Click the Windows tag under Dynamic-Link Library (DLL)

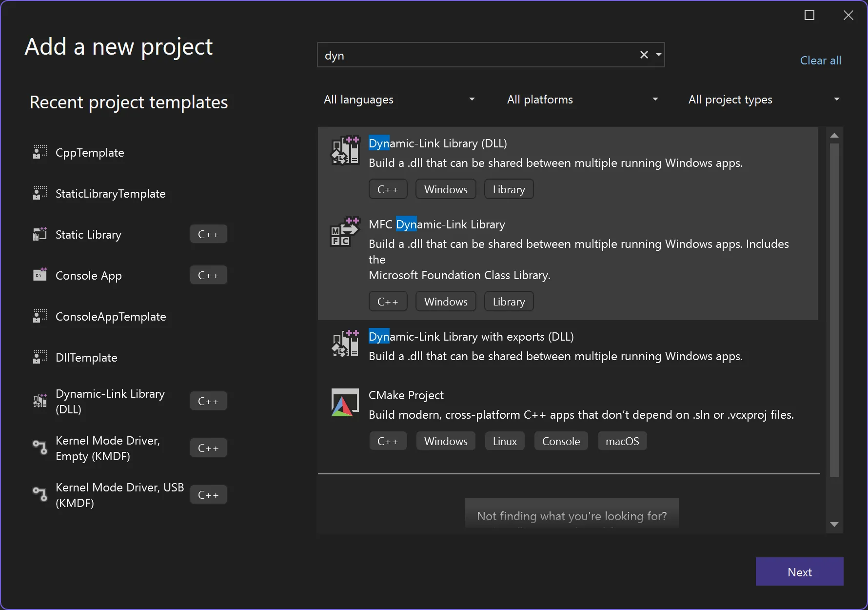446,189
